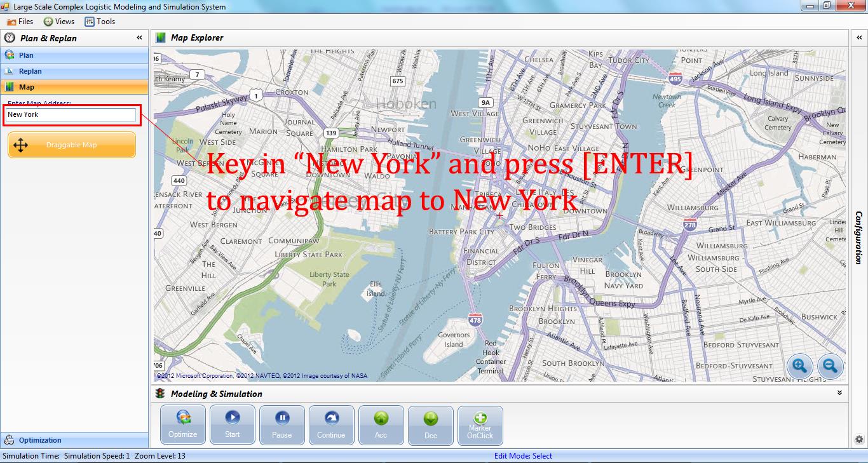The height and width of the screenshot is (463, 868).
Task: Enable Draggable Map mode
Action: [71, 145]
